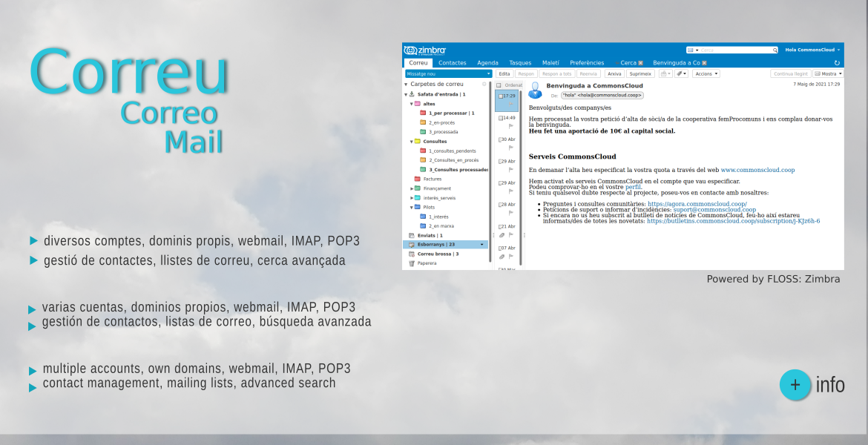Screen dimensions: 868x445
Task: Click the orange 2_en-procés folder icon
Action: coord(423,123)
